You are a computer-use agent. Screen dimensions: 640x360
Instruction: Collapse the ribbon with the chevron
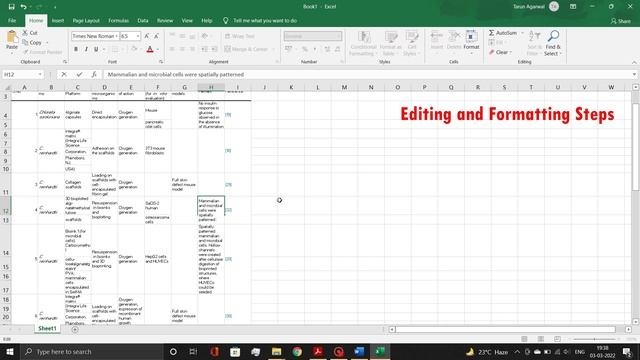[634, 62]
